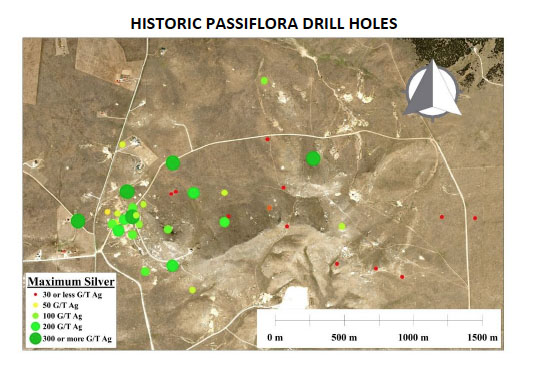This screenshot has height=391, width=555.
Task: Click the map title Historic Passiflora Drill Holes
Action: pos(264,24)
